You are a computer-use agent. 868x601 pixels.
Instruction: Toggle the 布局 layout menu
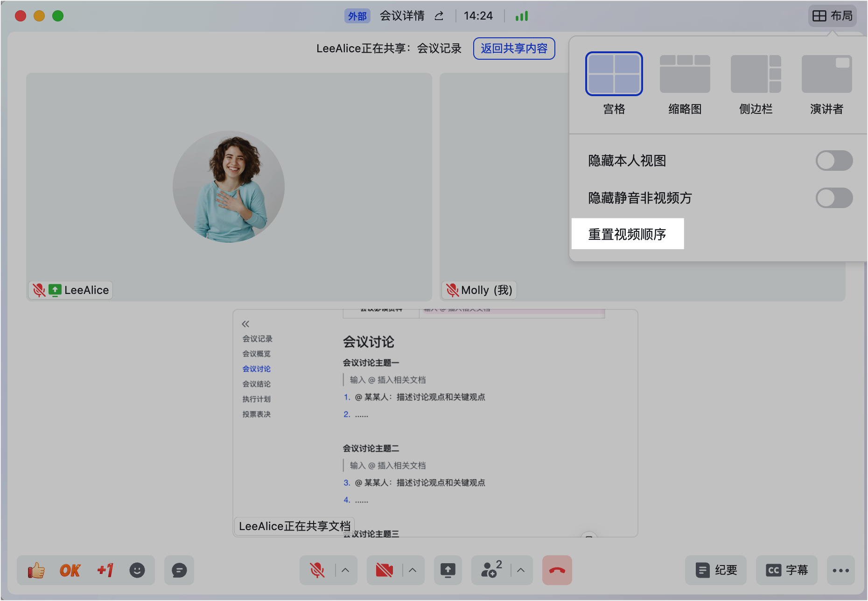833,16
